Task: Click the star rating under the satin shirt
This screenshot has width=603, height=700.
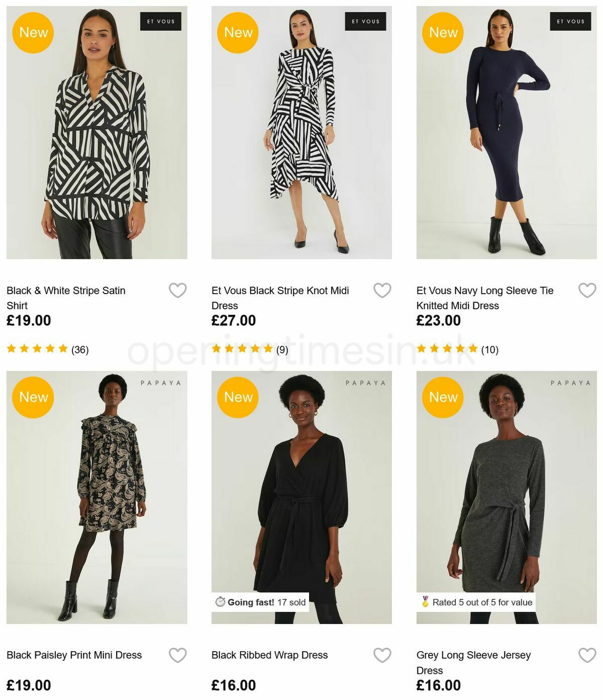Action: click(x=38, y=348)
